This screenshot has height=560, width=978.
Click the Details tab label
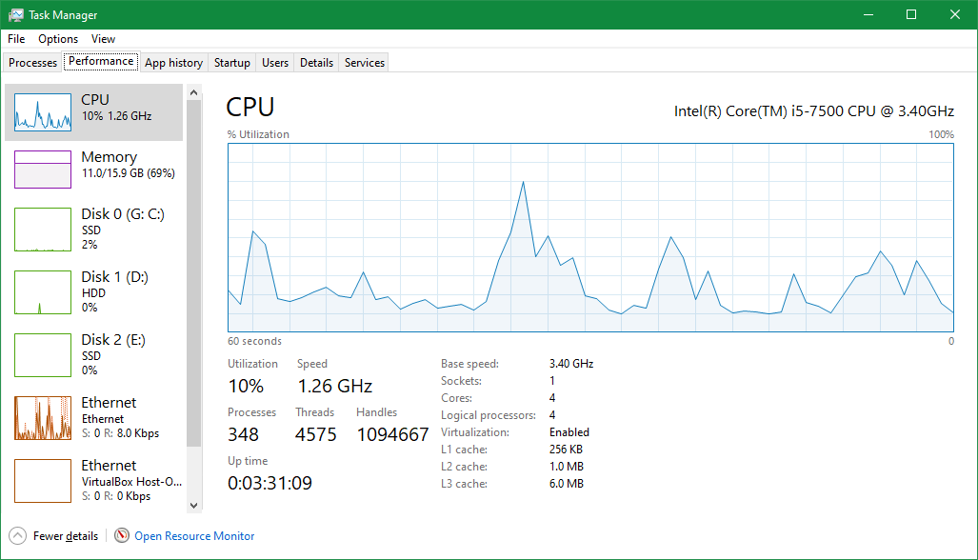[316, 62]
